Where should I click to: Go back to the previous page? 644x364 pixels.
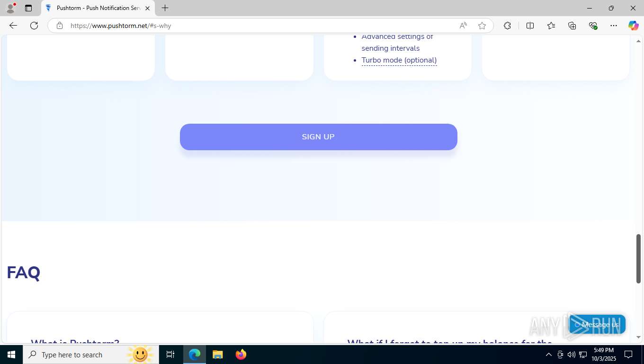[x=13, y=26]
